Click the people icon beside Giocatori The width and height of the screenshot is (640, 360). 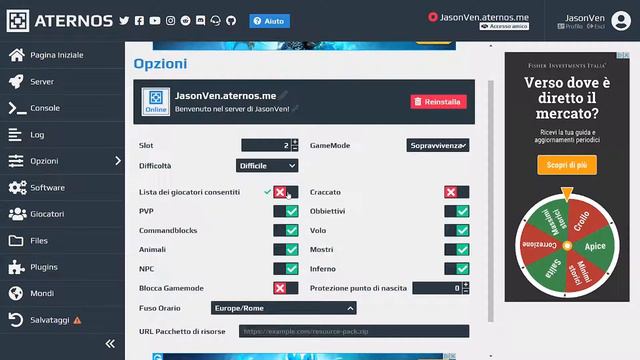coord(18,214)
